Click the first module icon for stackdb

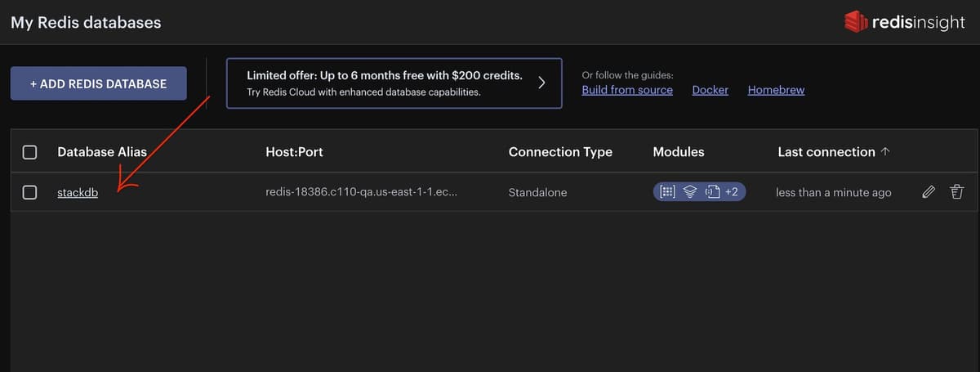(x=667, y=192)
